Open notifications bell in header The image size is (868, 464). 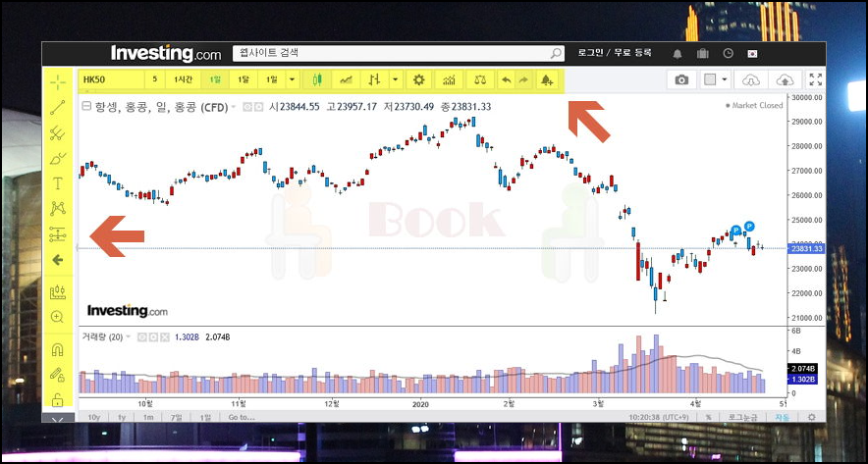click(x=677, y=54)
